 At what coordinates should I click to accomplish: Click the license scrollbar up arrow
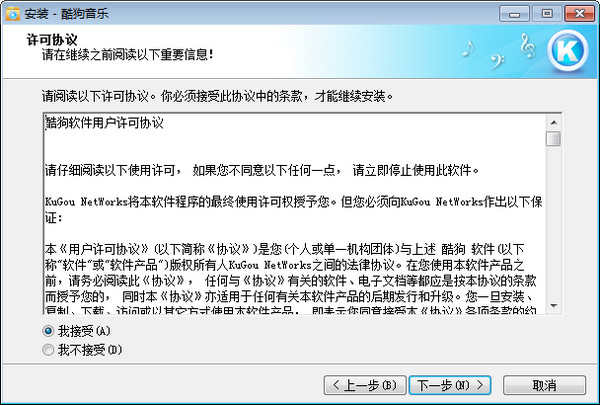point(553,123)
